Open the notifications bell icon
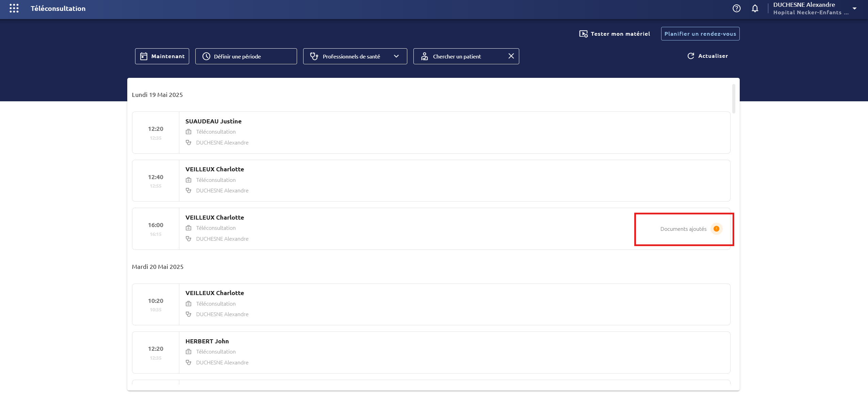 click(755, 8)
